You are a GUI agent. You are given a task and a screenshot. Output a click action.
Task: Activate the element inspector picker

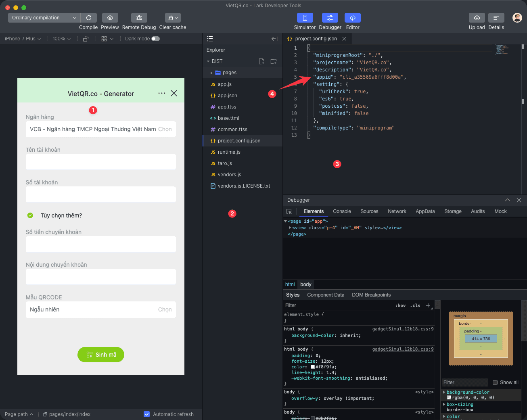click(x=289, y=211)
